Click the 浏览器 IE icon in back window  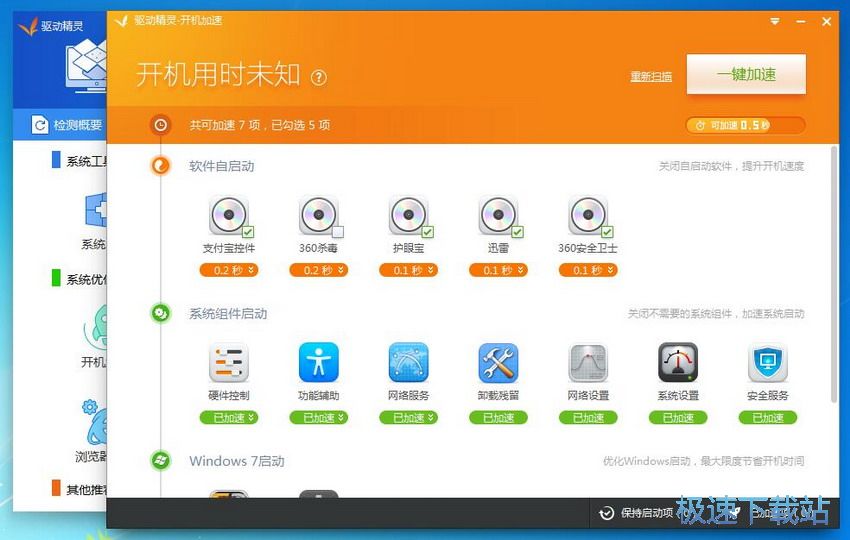tap(95, 423)
